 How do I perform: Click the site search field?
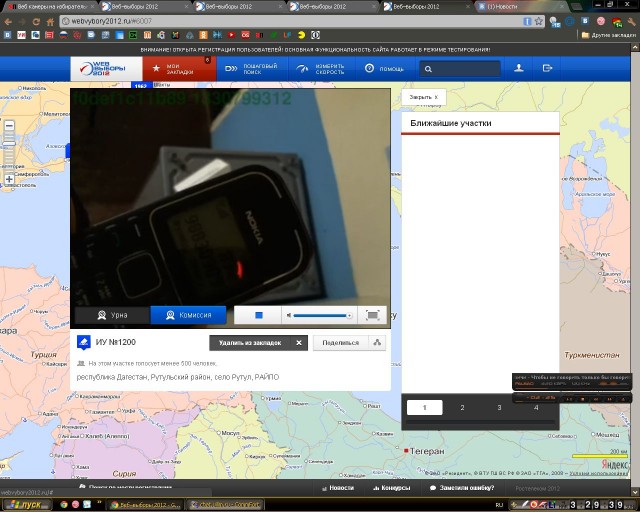tap(460, 69)
